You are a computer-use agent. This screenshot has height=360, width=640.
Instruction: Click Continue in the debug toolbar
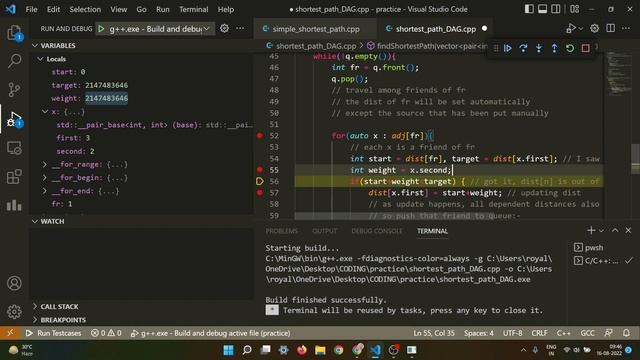(x=507, y=48)
